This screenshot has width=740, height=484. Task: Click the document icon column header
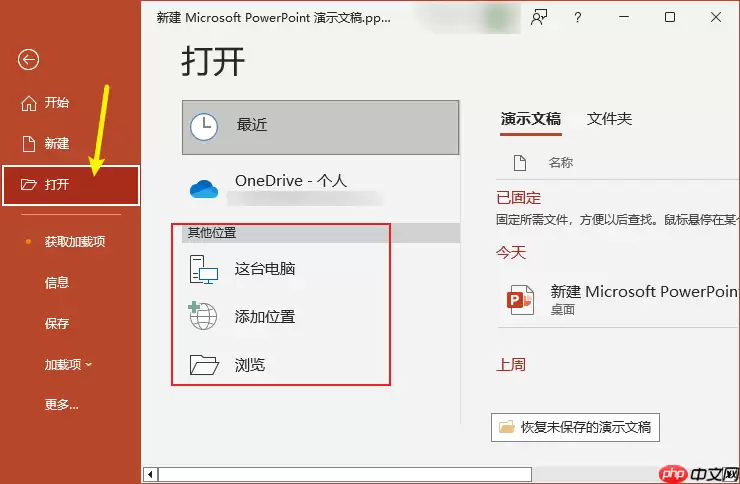[x=520, y=163]
